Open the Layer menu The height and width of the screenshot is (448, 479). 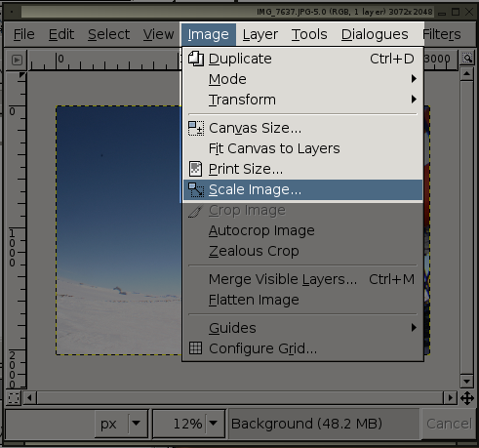click(x=260, y=34)
